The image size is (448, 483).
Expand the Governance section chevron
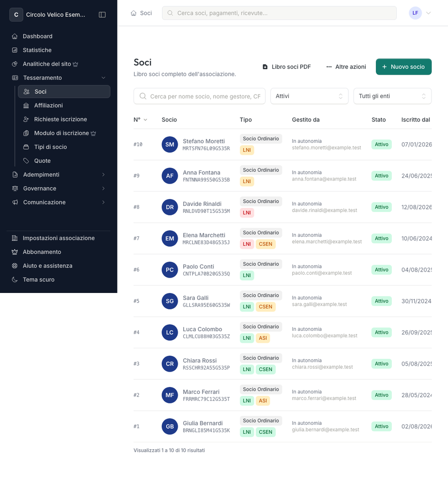coord(104,189)
